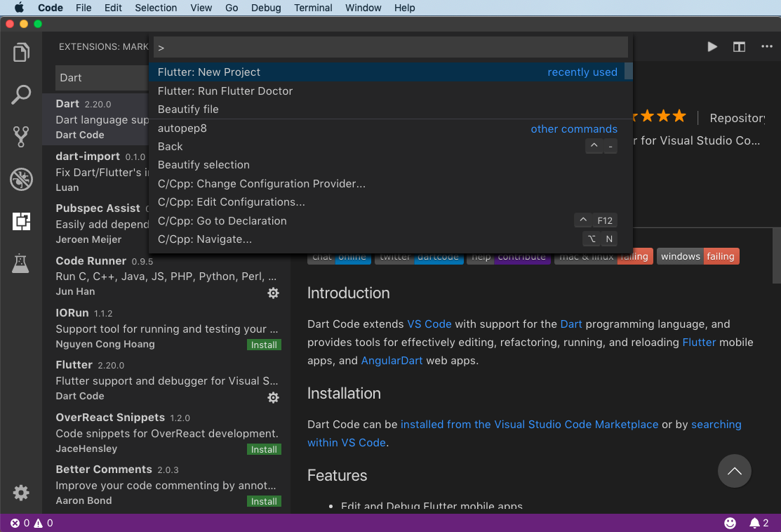The width and height of the screenshot is (781, 532).
Task: Click the command palette list scrollbar
Action: click(x=629, y=71)
